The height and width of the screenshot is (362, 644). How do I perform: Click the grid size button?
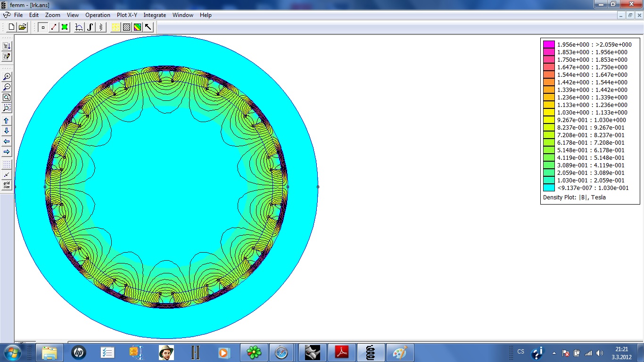point(7,185)
